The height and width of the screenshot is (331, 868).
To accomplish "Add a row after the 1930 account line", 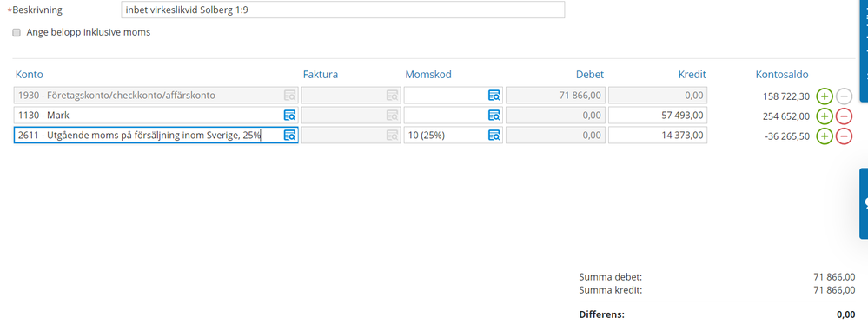I will 825,96.
